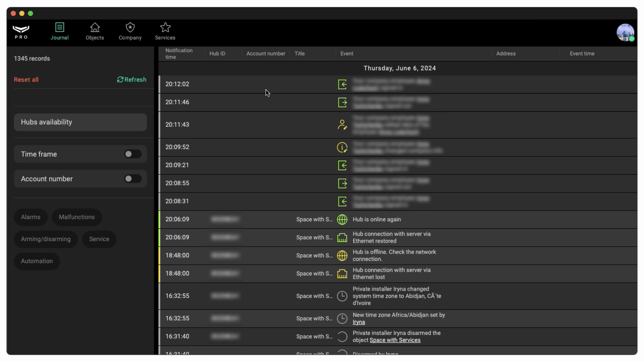
Task: Click the 'Hub is online again' globe icon
Action: [x=342, y=219]
